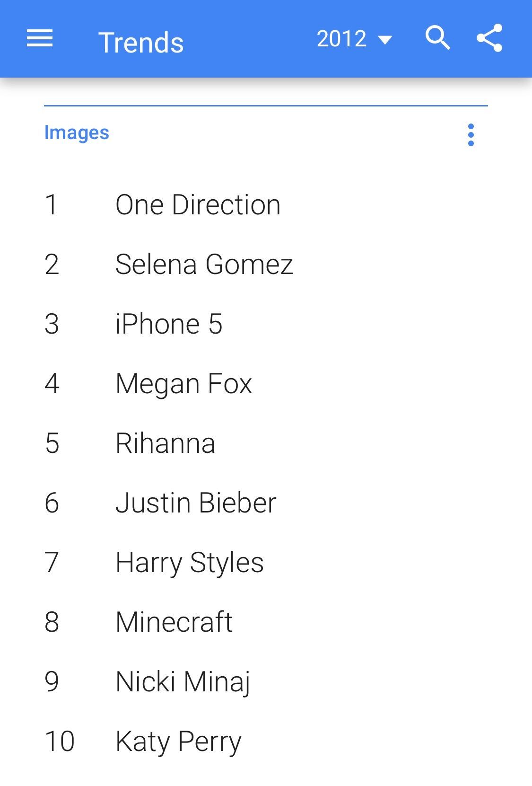Viewport: 532px width, 786px height.
Task: Click the Trends title
Action: tap(141, 43)
